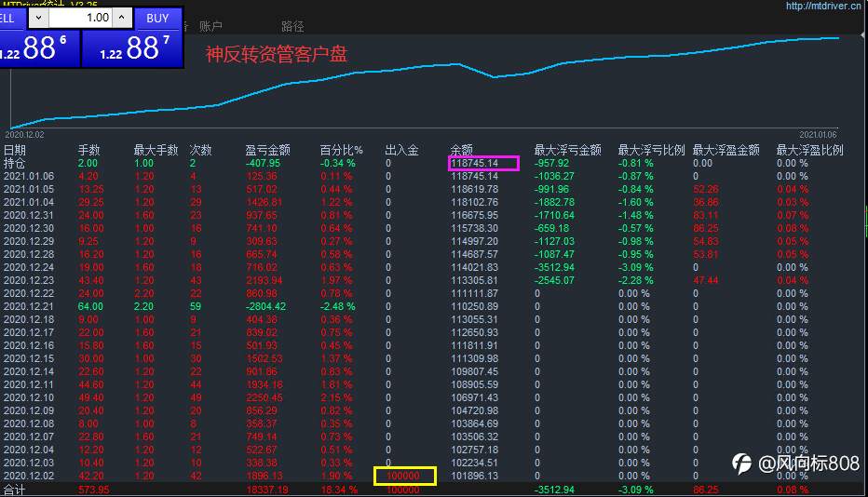The image size is (868, 497).
Task: Click the chart end date 2021.01.06
Action: click(x=819, y=135)
